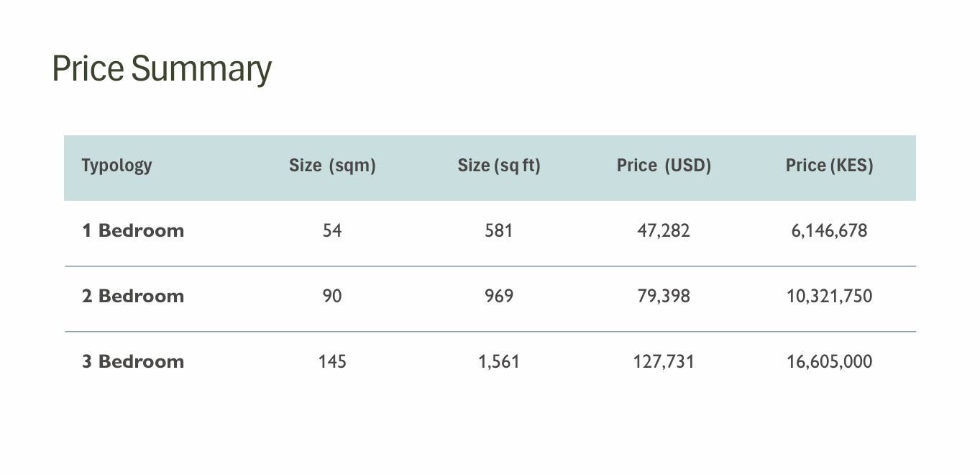Select the 79,398 USD price
The width and height of the screenshot is (980, 475).
point(664,297)
